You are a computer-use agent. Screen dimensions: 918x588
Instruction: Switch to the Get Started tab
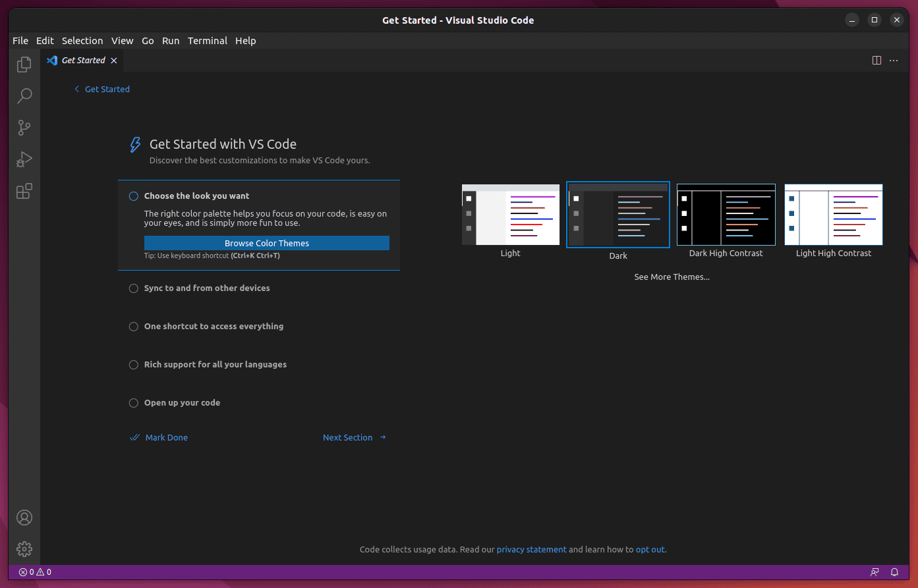[82, 60]
